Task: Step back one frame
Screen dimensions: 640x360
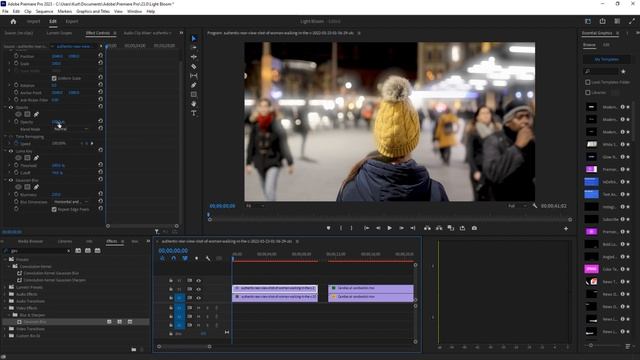Action: click(x=378, y=228)
